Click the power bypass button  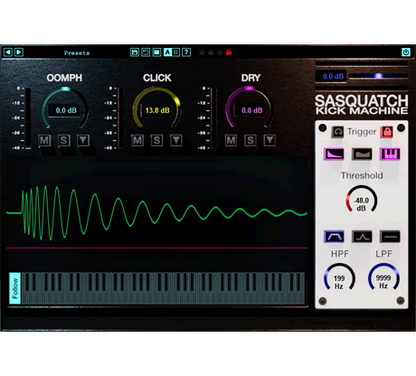coord(406,52)
